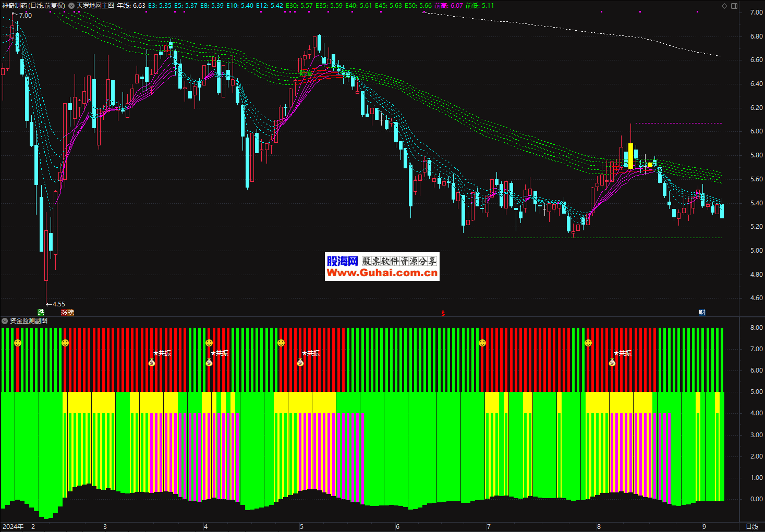Click the 7.00 high price annotation
765x532 pixels.
(x=25, y=16)
